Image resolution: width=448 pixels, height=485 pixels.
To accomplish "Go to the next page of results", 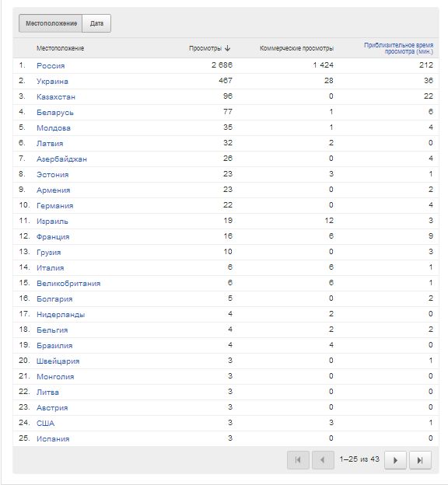I will [395, 460].
